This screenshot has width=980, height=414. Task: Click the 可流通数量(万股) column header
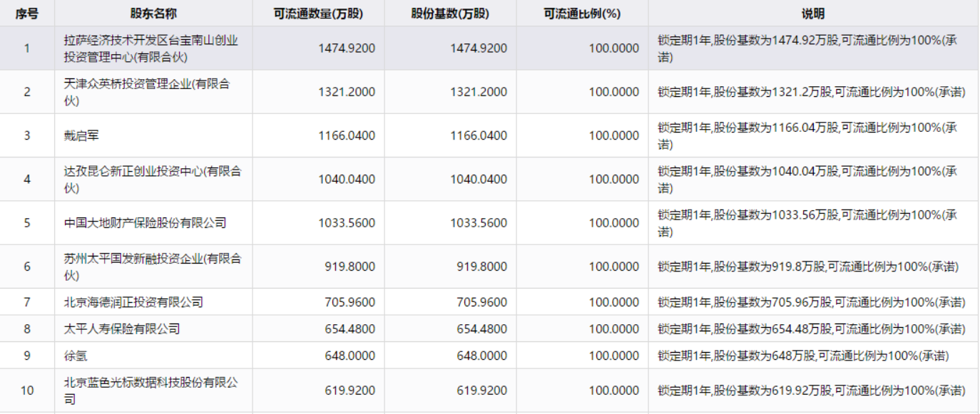tap(318, 14)
